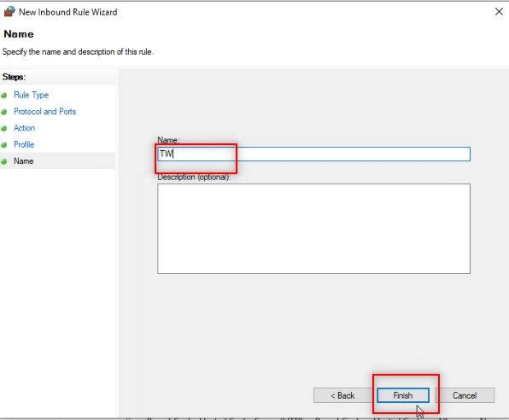Screen dimensions: 509x420
Task: Click inside the Description optional text box
Action: [314, 229]
